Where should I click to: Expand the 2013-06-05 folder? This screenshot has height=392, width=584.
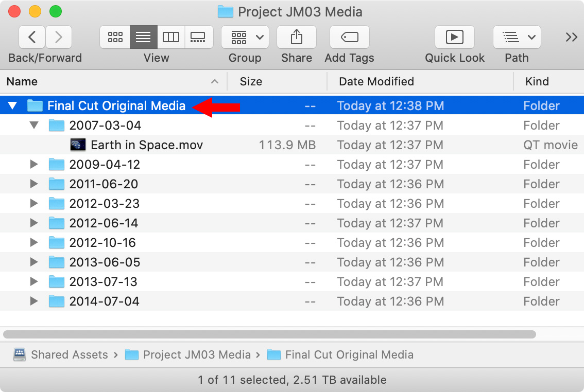click(x=34, y=262)
